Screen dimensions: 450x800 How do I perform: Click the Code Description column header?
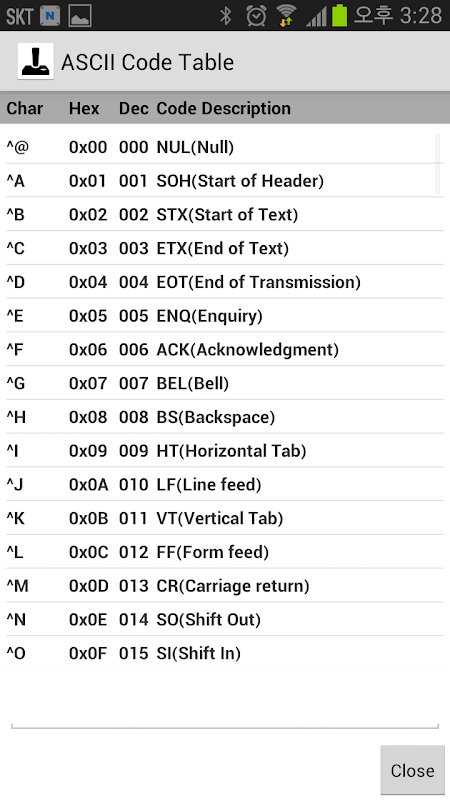(223, 108)
